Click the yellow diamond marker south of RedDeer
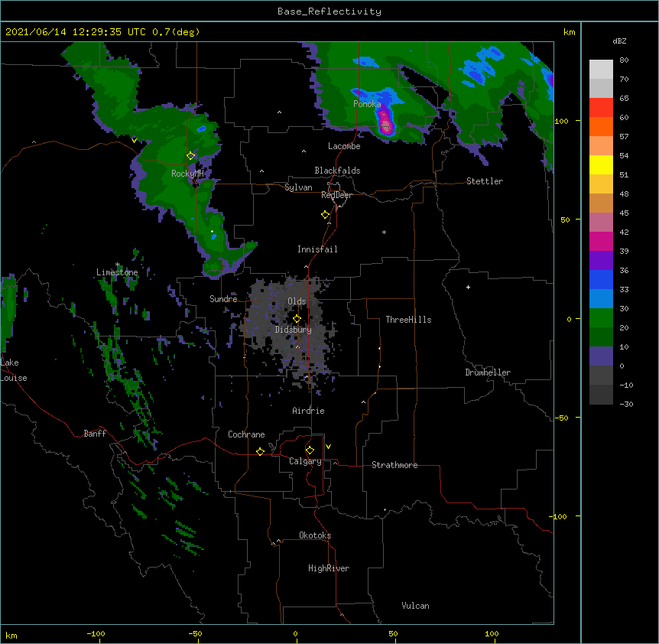The width and height of the screenshot is (659, 644). pyautogui.click(x=326, y=214)
